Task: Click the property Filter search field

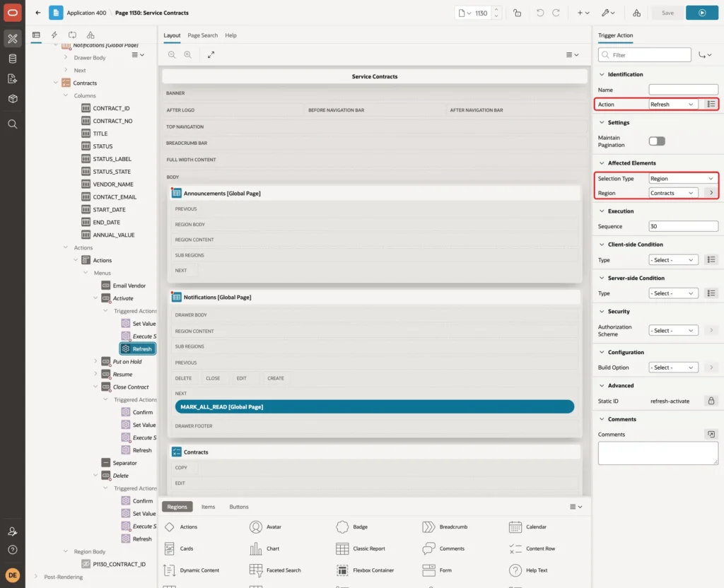Action: tap(645, 55)
